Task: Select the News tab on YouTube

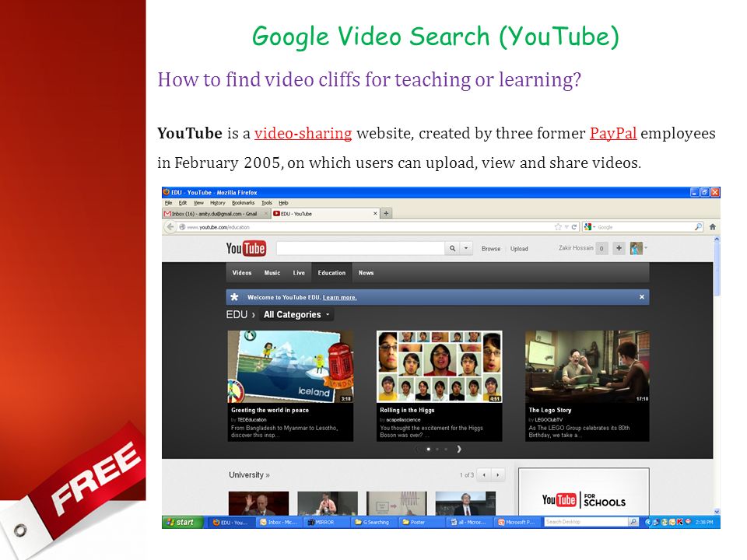Action: pyautogui.click(x=366, y=273)
